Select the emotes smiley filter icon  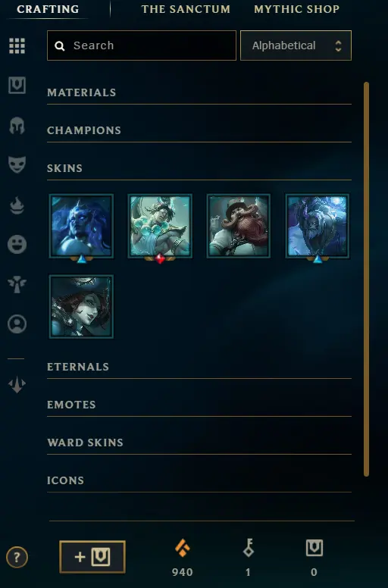pos(17,245)
